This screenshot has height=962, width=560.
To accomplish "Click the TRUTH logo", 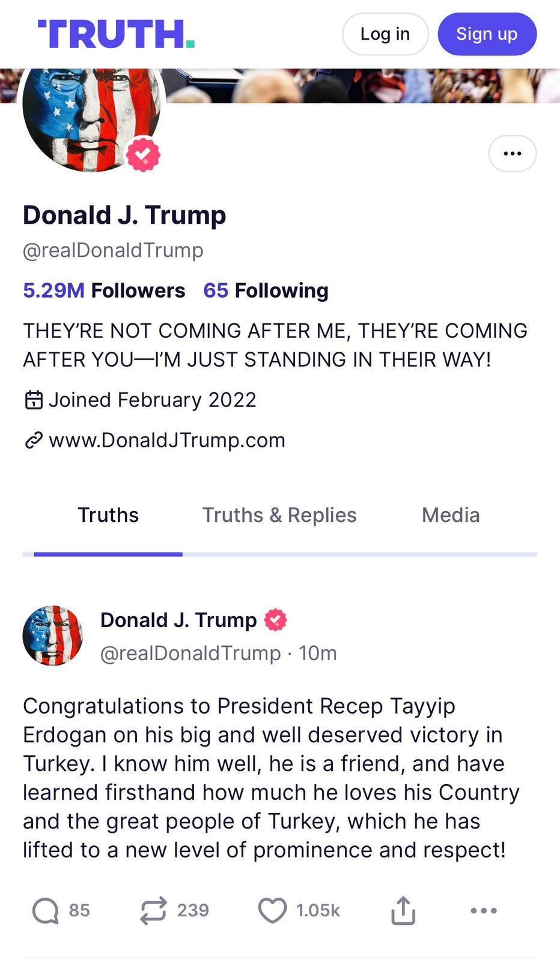I will 116,34.
